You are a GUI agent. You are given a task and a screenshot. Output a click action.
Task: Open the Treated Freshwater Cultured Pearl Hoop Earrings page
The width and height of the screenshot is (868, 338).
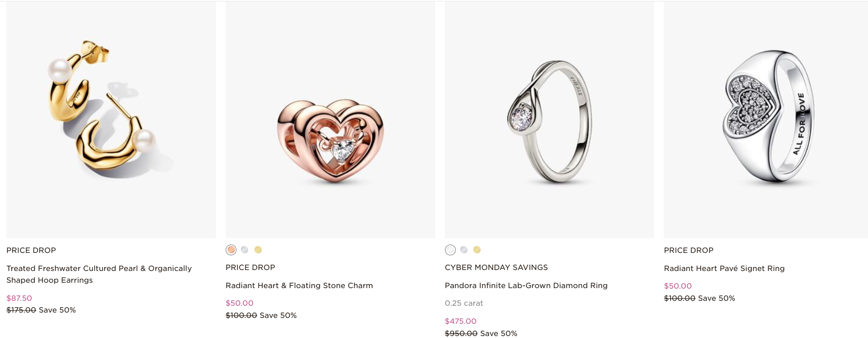(99, 274)
